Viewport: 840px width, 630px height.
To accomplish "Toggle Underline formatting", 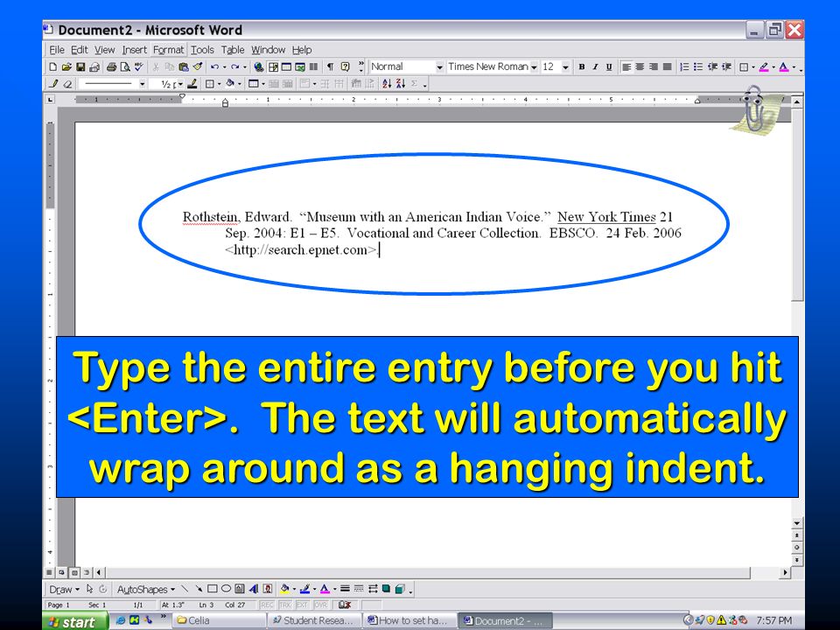I will tap(609, 67).
